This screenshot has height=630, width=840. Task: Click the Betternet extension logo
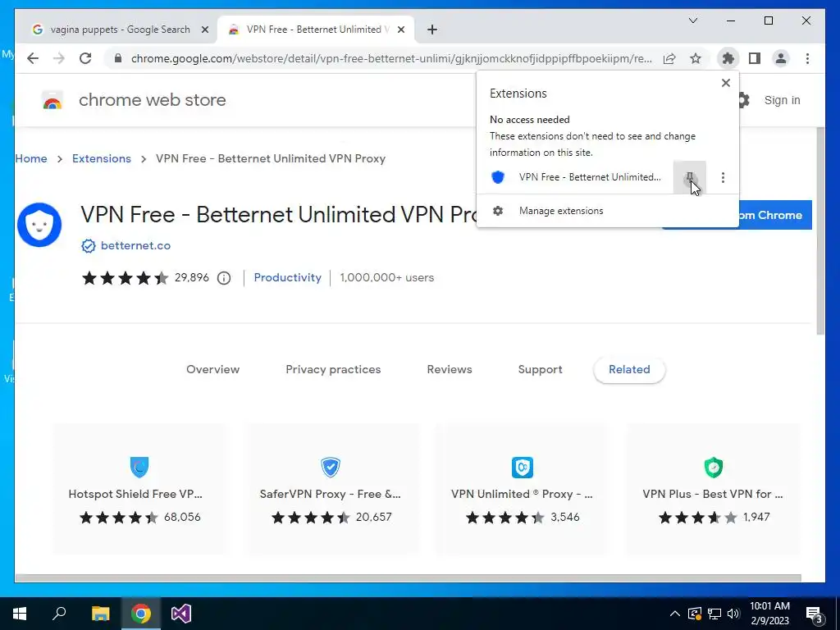[39, 225]
